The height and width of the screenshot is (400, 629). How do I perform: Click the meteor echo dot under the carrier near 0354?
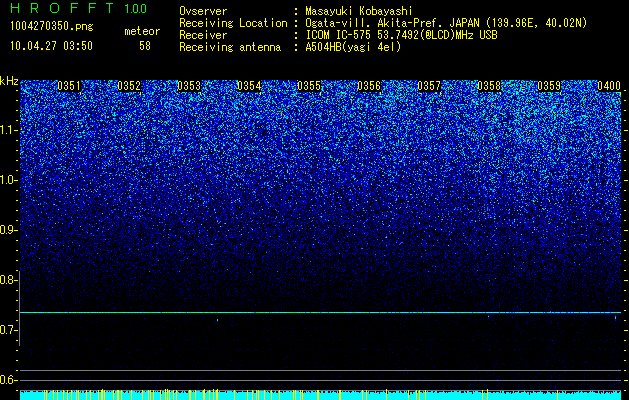coord(217,320)
